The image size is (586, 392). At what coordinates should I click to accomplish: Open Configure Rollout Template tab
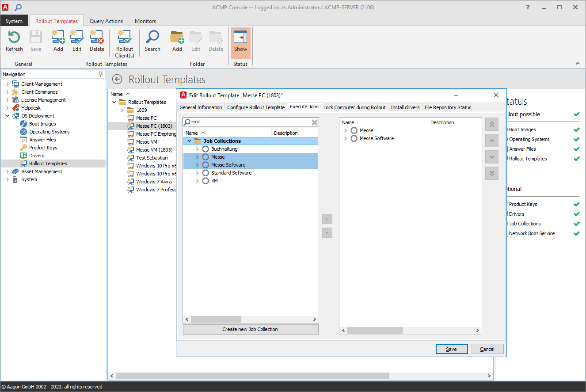tap(256, 107)
